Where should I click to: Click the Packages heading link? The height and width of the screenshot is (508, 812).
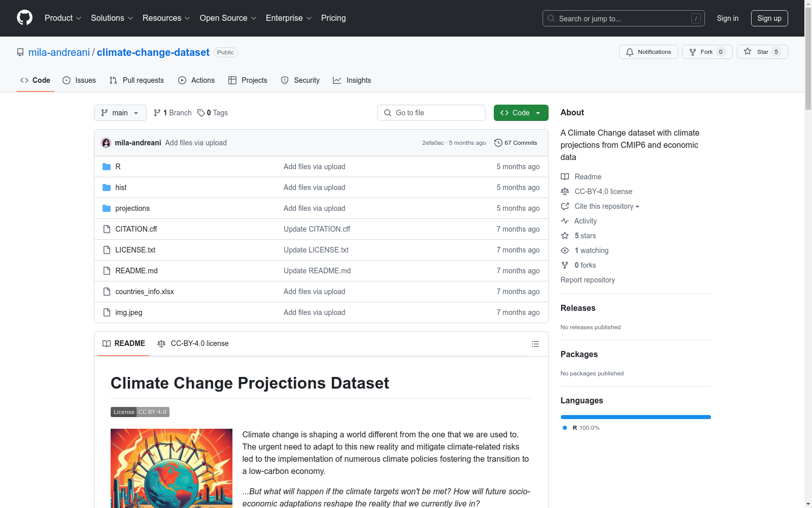(579, 354)
